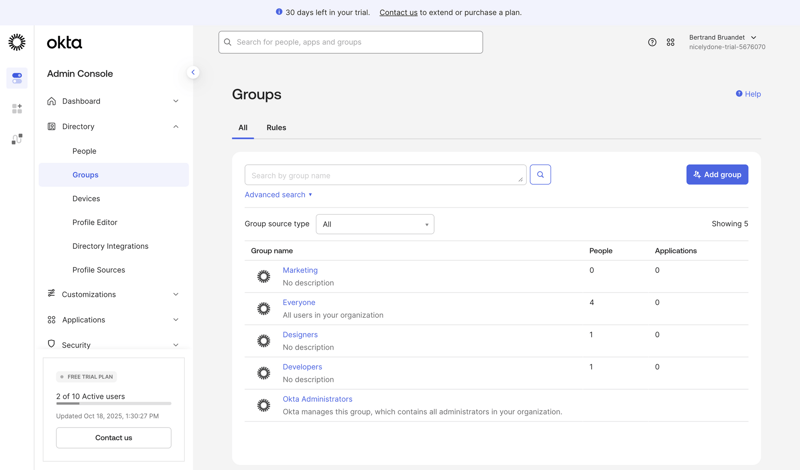Click the Developers group icon
Screen dimensions: 800x470
[264, 373]
